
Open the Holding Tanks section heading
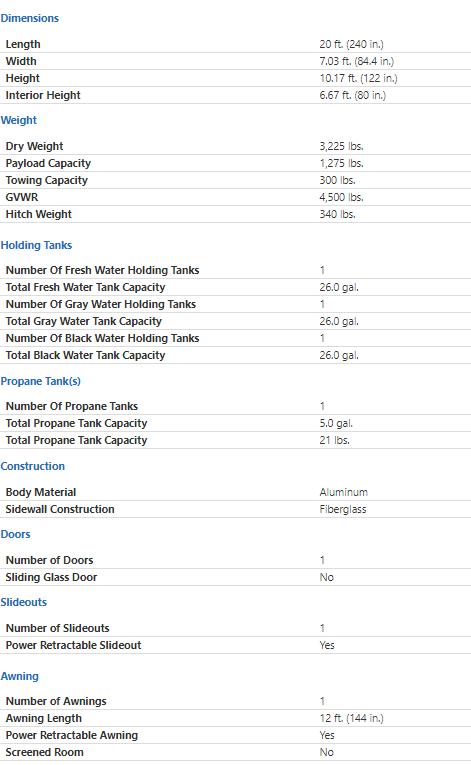(x=36, y=245)
